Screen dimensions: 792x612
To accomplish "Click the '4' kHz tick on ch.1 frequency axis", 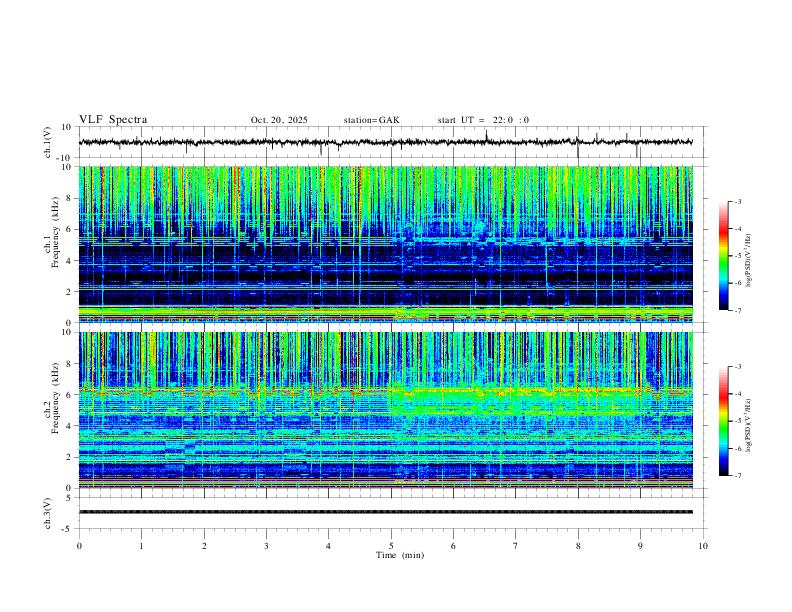I will [70, 261].
